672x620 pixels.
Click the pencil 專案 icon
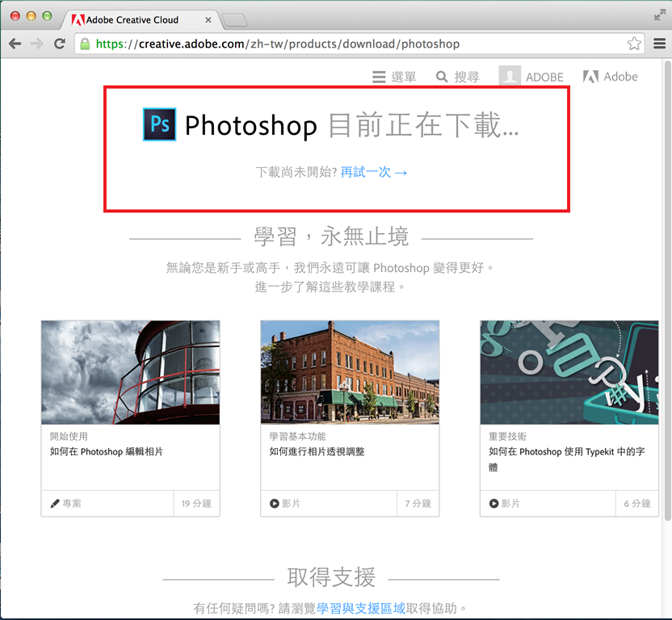pos(55,504)
